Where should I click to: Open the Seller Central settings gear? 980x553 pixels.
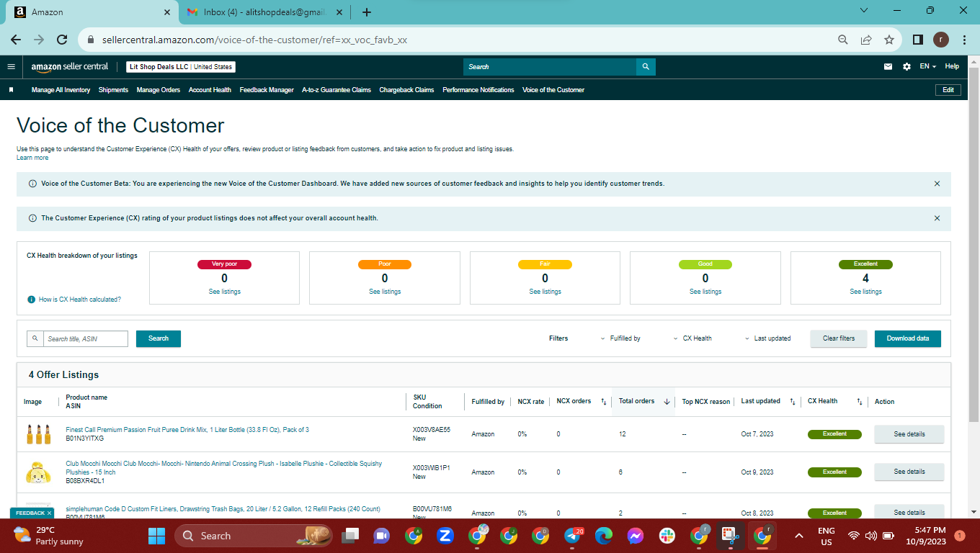[x=906, y=67]
